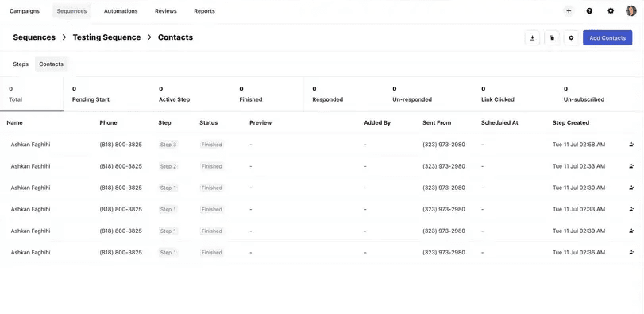
Task: Click timestamp Tue 11 Jul 02:36 AM
Action: click(x=579, y=252)
